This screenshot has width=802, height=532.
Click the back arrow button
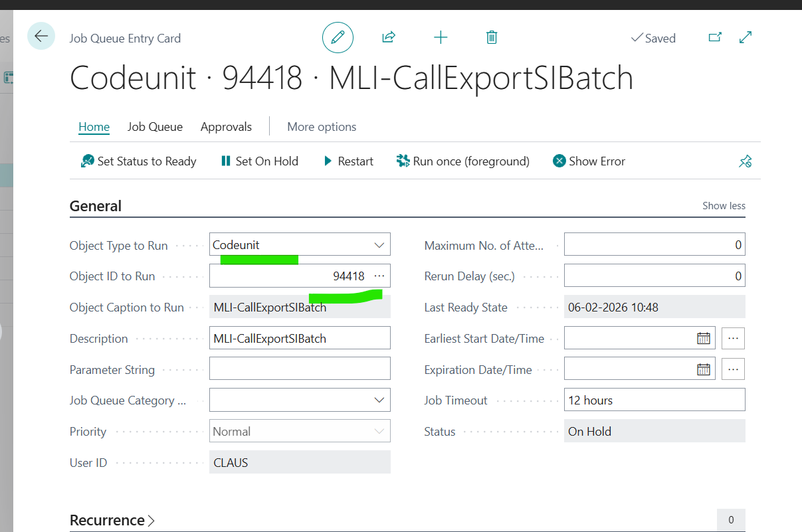(41, 36)
